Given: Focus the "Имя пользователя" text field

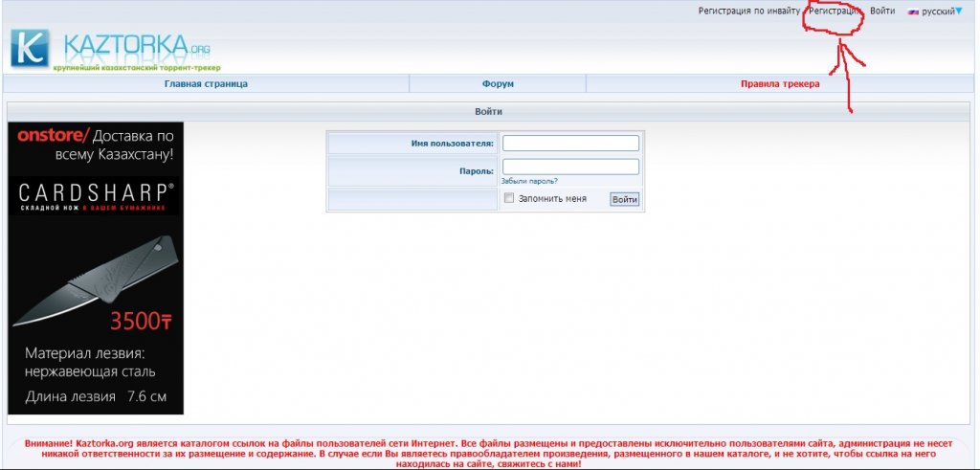Looking at the screenshot, I should click(570, 143).
